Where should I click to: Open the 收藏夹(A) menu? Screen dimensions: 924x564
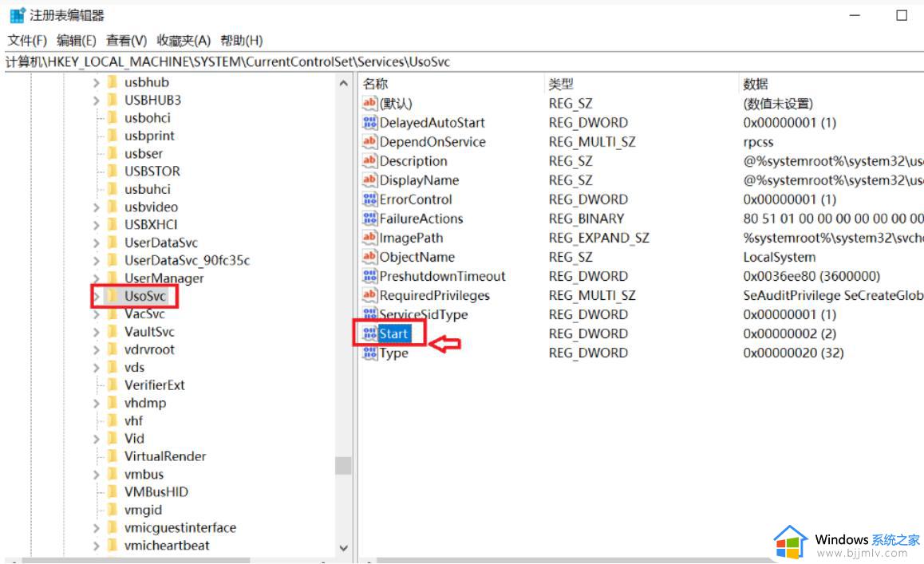[x=184, y=40]
